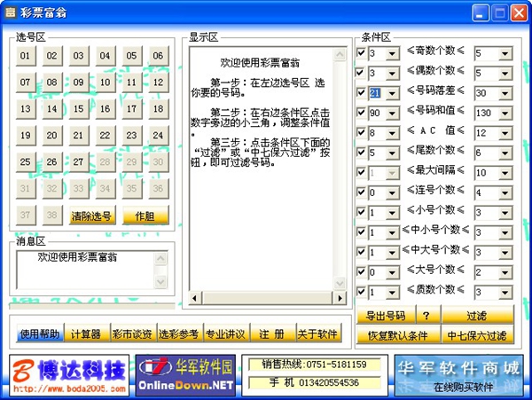The width and height of the screenshot is (532, 400).
Task: Select number ball 12
Action: 131,83
